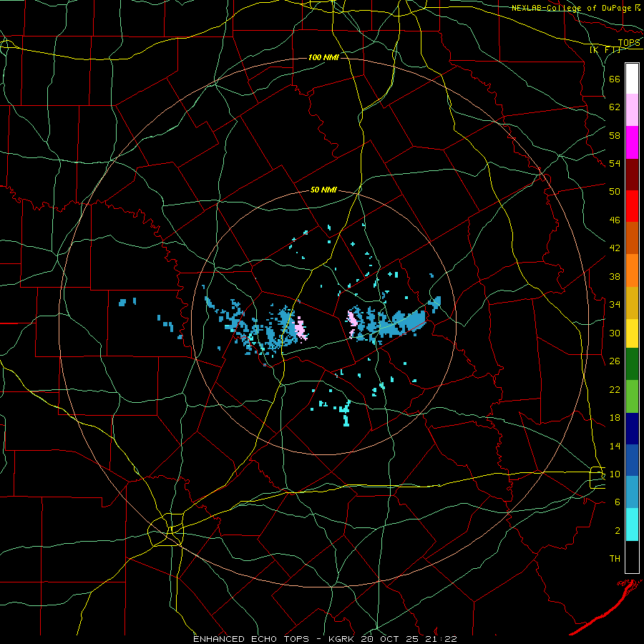
Task: Click the ENHANCED ECHO TOPS caption
Action: coord(251,639)
